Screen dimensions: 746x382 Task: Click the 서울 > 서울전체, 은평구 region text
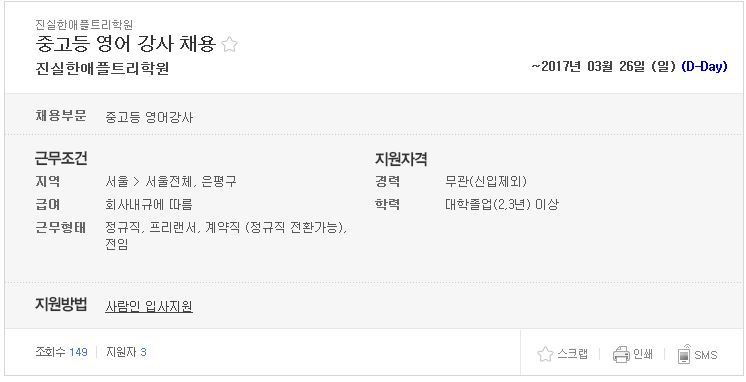[x=171, y=182]
